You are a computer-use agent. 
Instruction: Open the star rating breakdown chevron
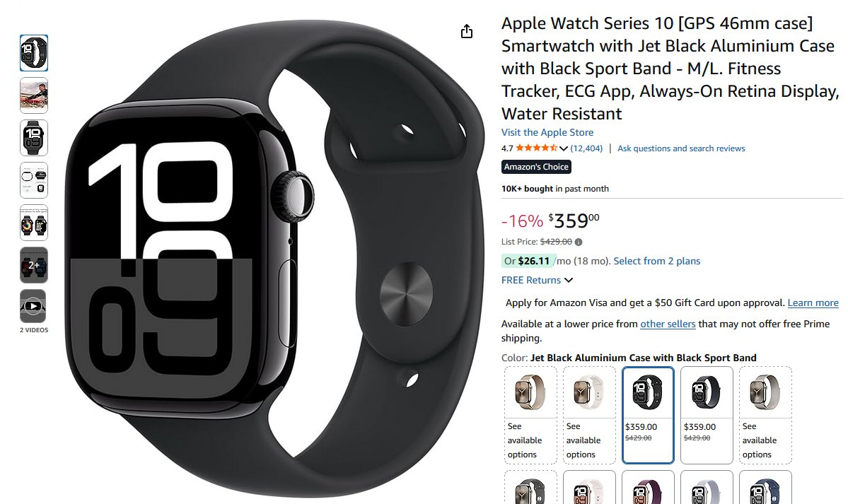point(564,148)
